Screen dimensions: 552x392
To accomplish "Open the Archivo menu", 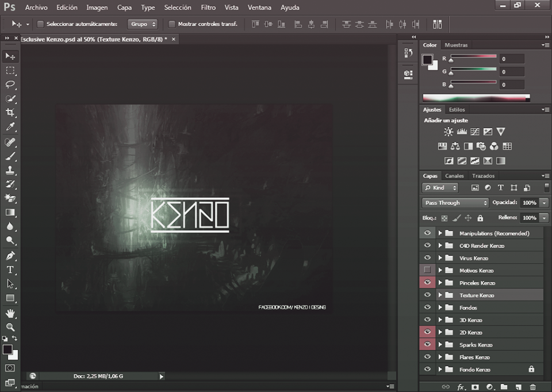I will pyautogui.click(x=36, y=7).
